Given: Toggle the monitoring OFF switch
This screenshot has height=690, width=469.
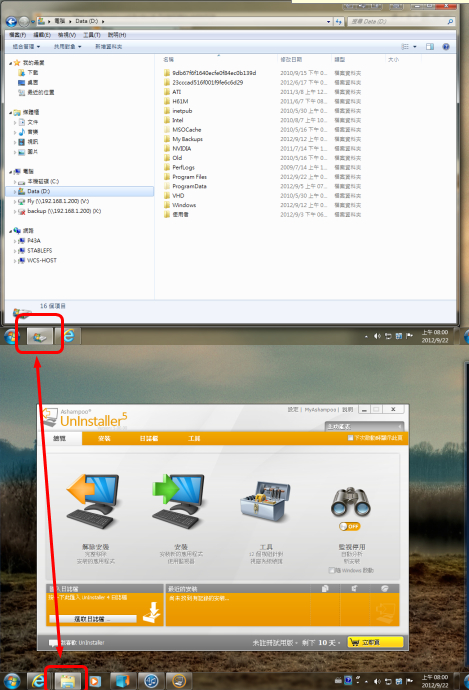Looking at the screenshot, I should (x=350, y=526).
